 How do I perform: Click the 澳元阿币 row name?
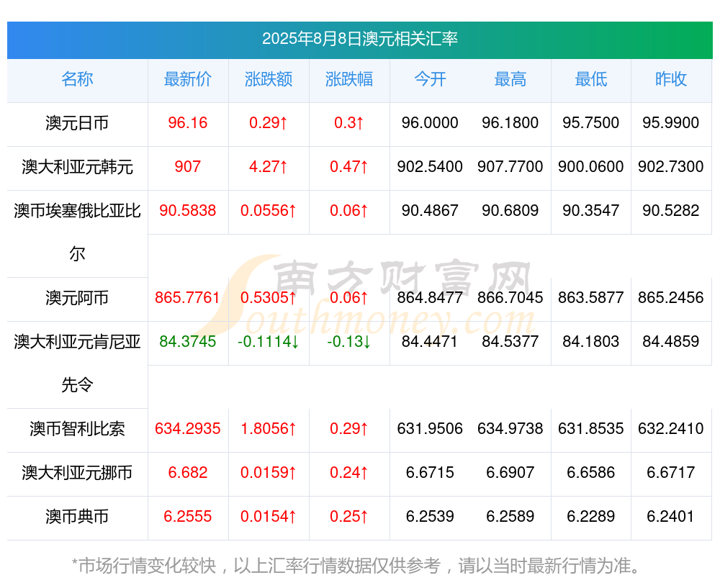(77, 298)
